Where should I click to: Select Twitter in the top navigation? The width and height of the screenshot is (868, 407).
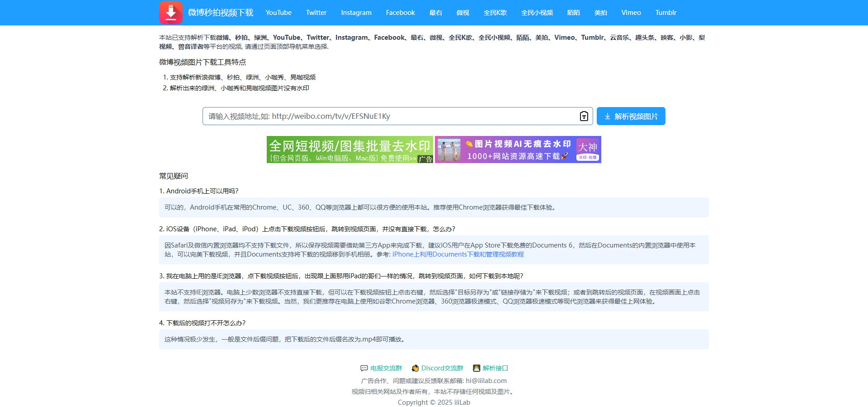[316, 12]
